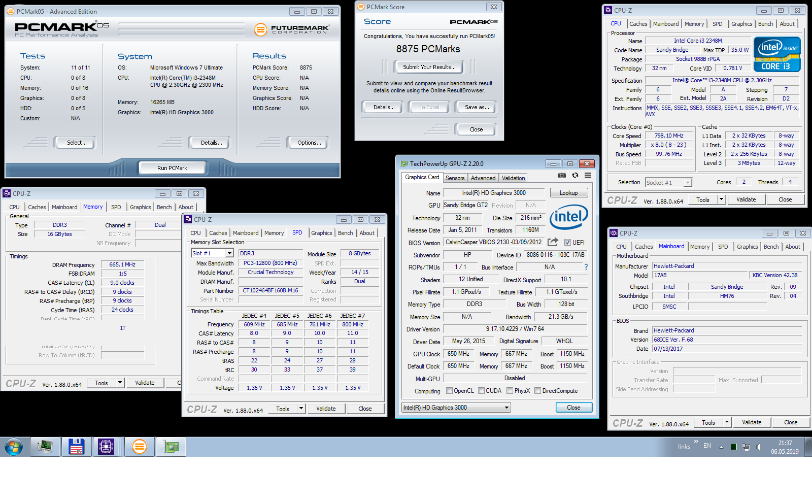Screen dimensions: 812x504
Task: Open the Validation tab in GPU-Z
Action: 514,178
